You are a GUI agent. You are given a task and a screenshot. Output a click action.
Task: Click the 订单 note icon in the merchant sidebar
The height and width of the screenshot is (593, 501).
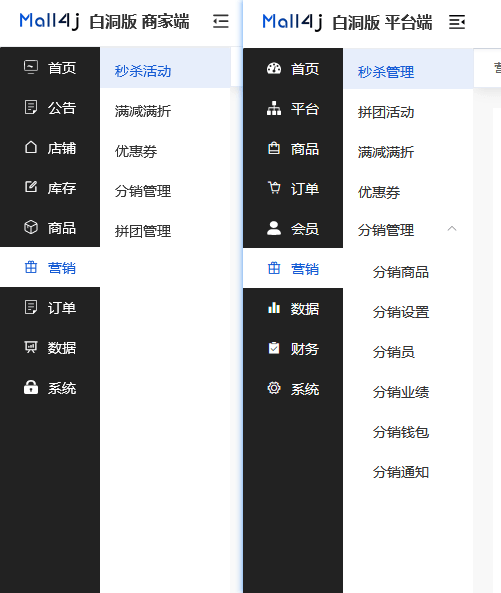tap(31, 307)
